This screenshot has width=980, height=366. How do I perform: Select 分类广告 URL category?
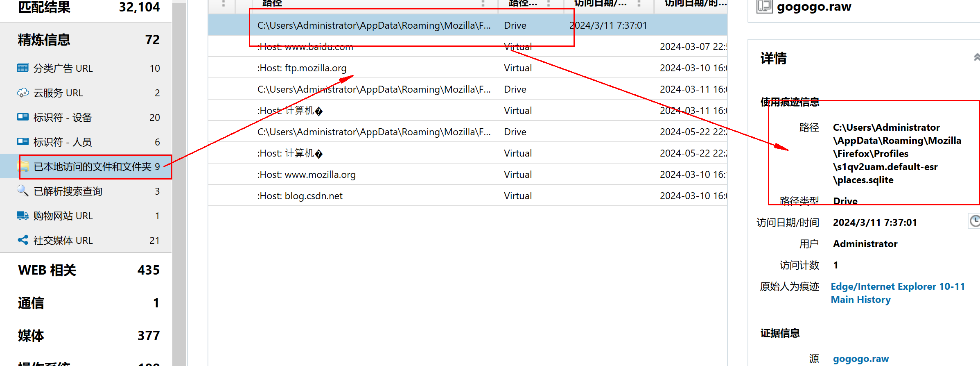86,68
